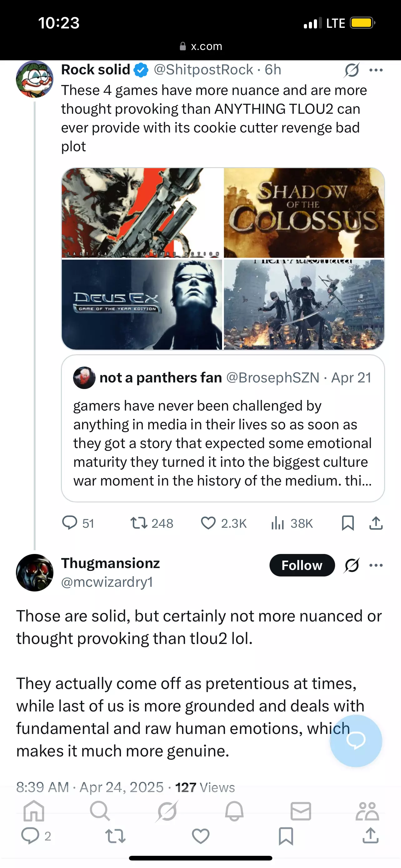The height and width of the screenshot is (868, 401).
Task: Open the Search tab
Action: [x=100, y=811]
